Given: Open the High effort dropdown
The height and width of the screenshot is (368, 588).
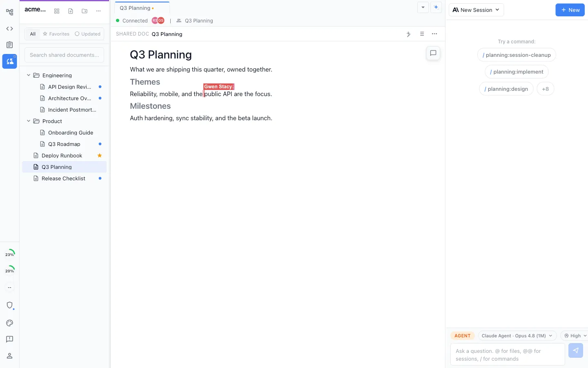Looking at the screenshot, I should coord(575,336).
